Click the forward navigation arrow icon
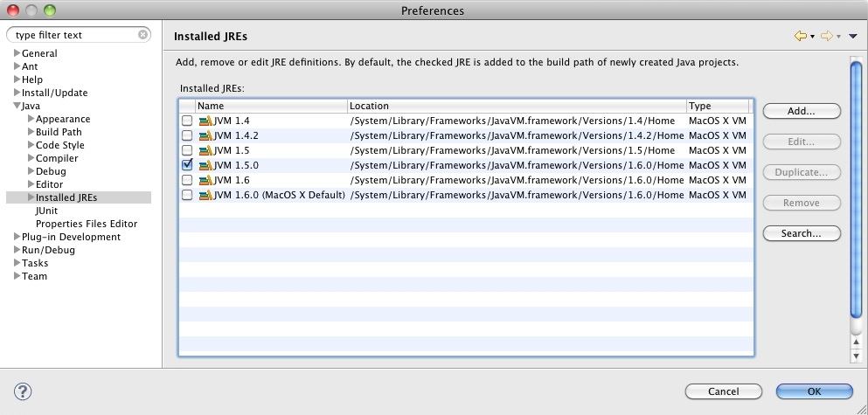The width and height of the screenshot is (868, 415). (826, 36)
